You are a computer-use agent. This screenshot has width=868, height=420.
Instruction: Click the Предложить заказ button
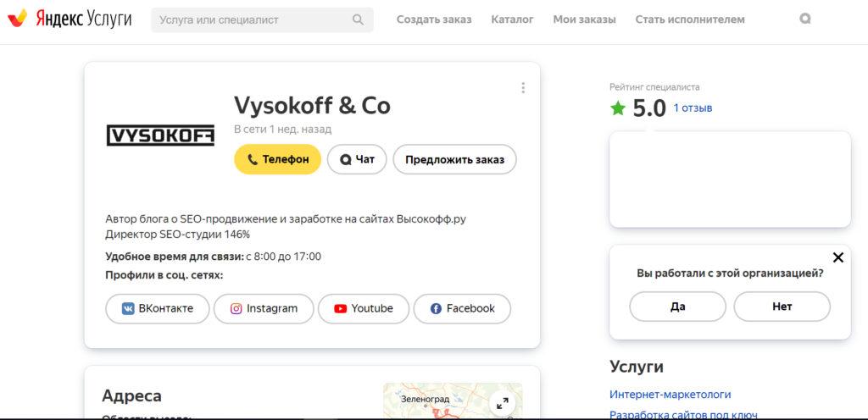coord(454,159)
